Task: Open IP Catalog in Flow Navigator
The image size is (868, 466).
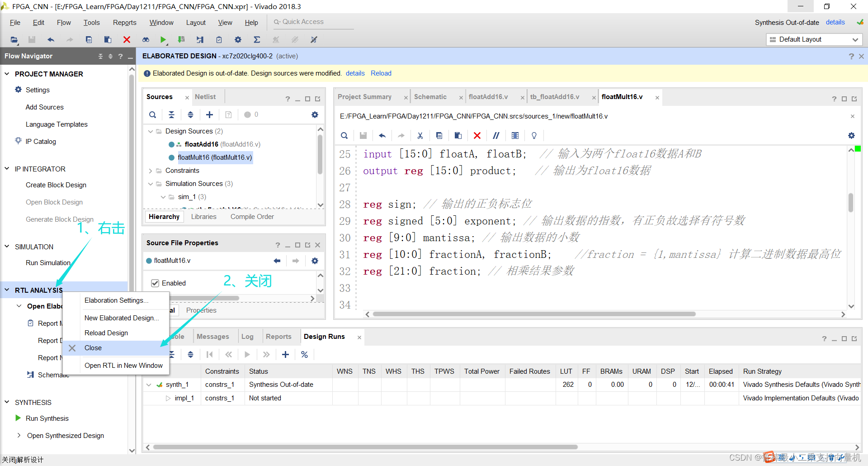Action: pyautogui.click(x=41, y=142)
